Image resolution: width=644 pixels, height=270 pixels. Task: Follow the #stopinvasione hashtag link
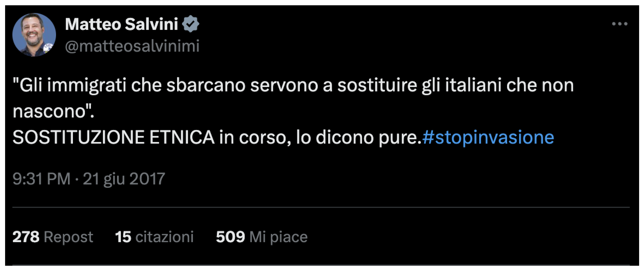click(488, 137)
